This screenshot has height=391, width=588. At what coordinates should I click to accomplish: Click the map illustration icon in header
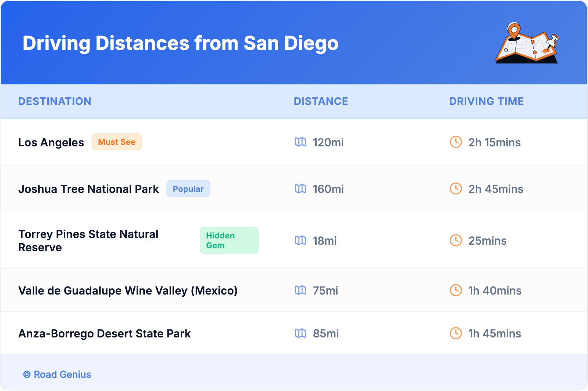[527, 43]
